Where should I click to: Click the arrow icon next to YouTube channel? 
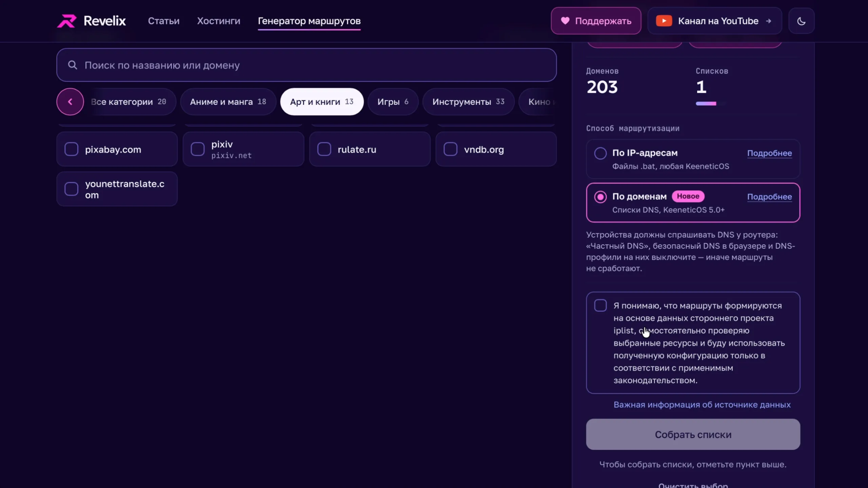point(769,21)
